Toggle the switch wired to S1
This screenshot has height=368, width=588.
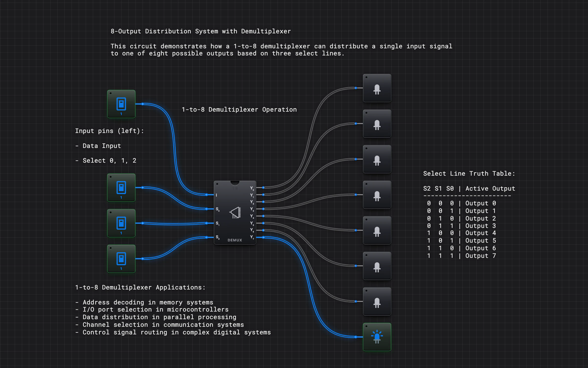tap(121, 223)
